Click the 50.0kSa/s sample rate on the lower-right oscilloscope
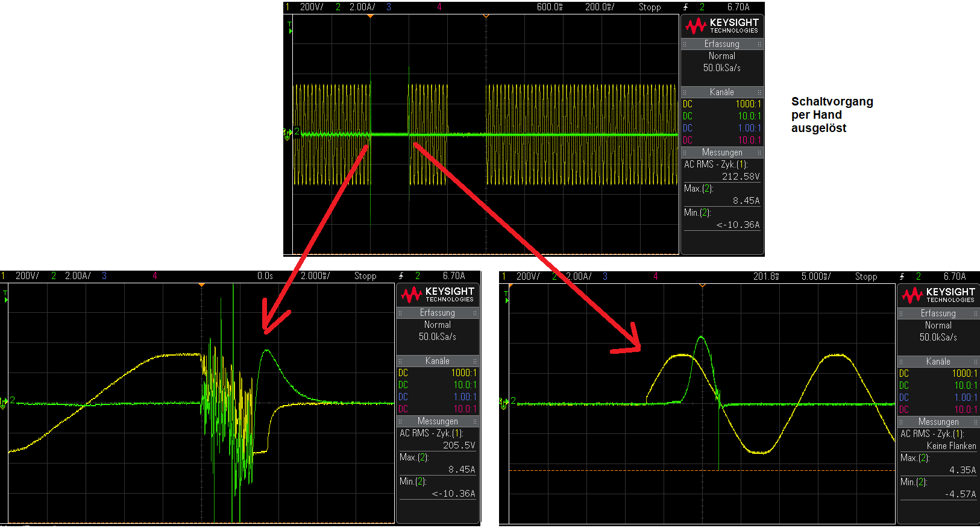Viewport: 980px width, 528px height. click(938, 338)
